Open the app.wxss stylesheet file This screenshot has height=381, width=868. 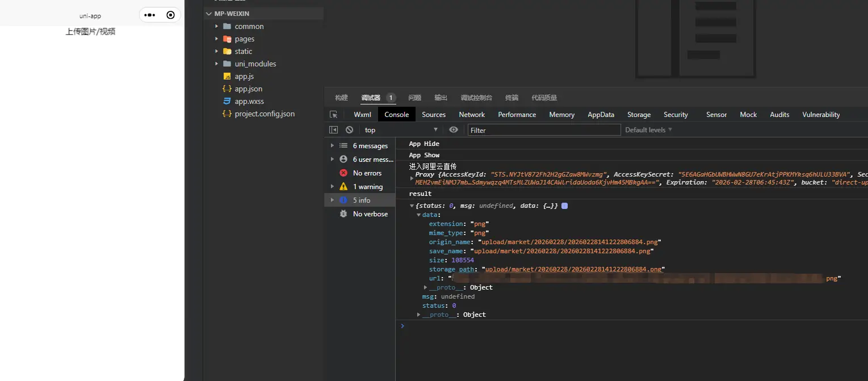[249, 101]
